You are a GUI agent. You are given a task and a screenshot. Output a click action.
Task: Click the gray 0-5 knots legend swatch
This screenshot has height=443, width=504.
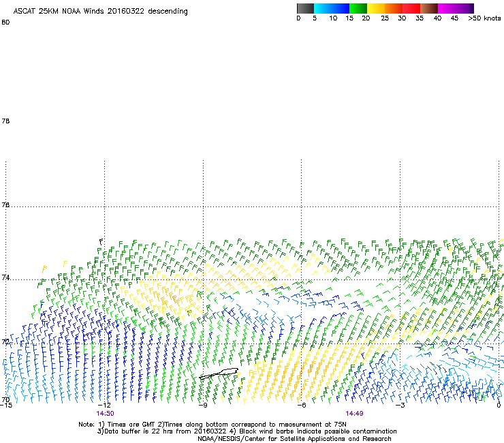click(x=305, y=8)
